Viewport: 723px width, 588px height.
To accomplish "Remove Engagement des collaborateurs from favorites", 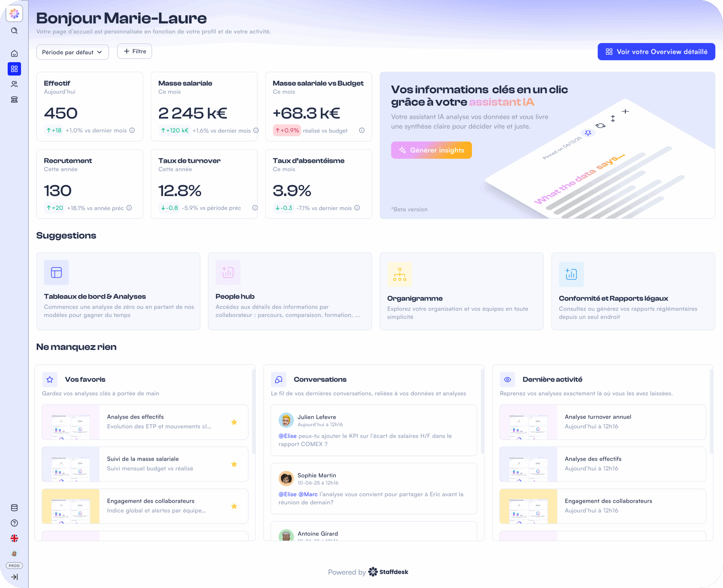I will (x=234, y=506).
